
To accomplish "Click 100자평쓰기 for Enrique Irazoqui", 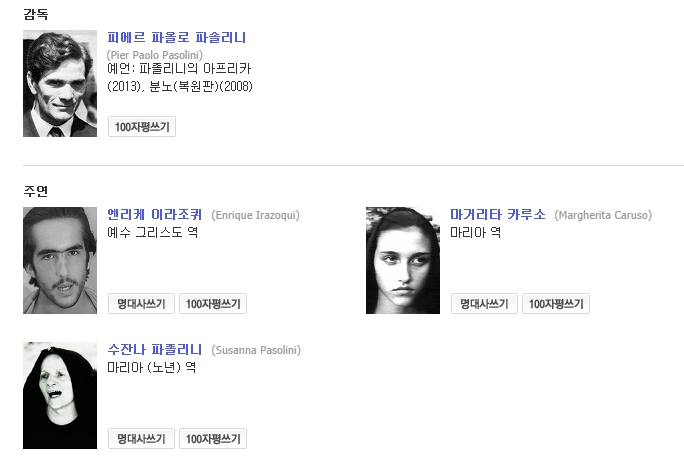I will coord(213,303).
